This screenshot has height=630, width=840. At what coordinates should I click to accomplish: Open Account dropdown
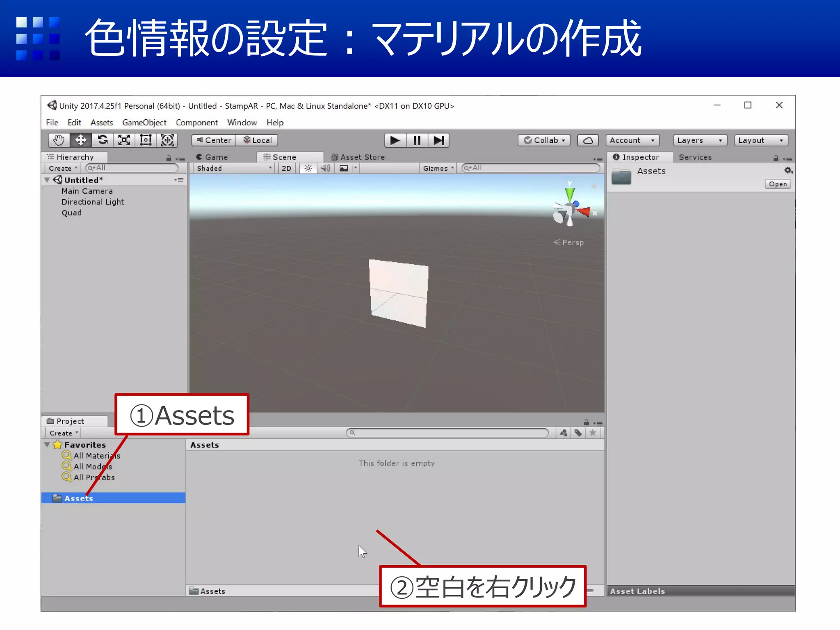click(x=632, y=140)
